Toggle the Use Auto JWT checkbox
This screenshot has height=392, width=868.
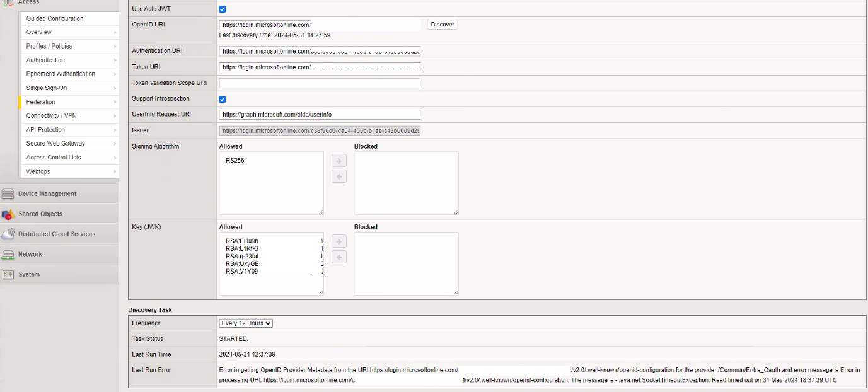pos(223,9)
